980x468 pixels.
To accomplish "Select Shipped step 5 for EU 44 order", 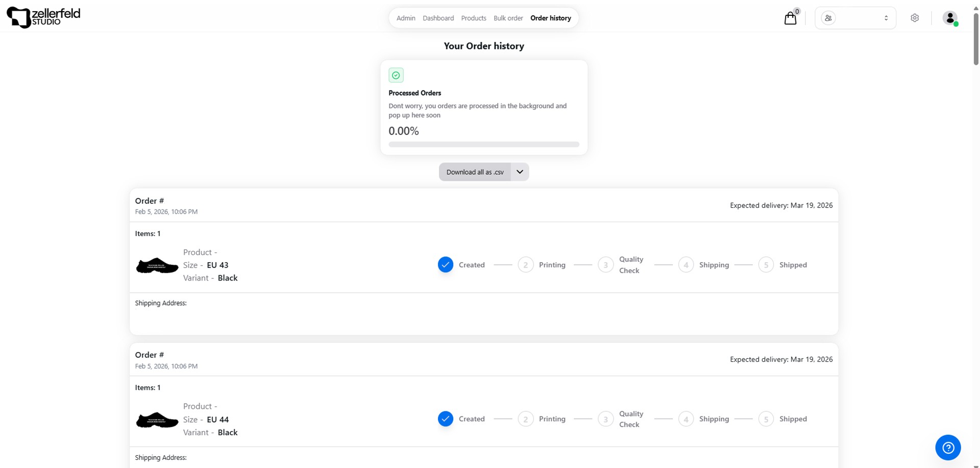I will (766, 419).
